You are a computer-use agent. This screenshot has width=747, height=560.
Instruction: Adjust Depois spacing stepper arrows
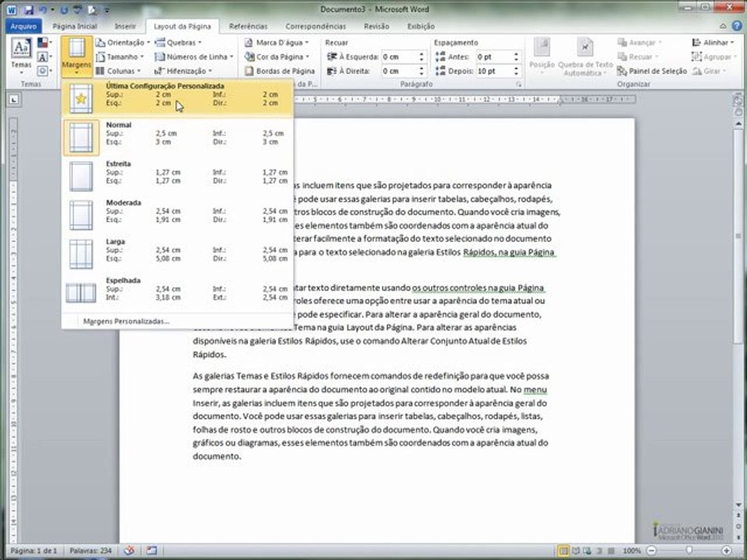pos(517,71)
